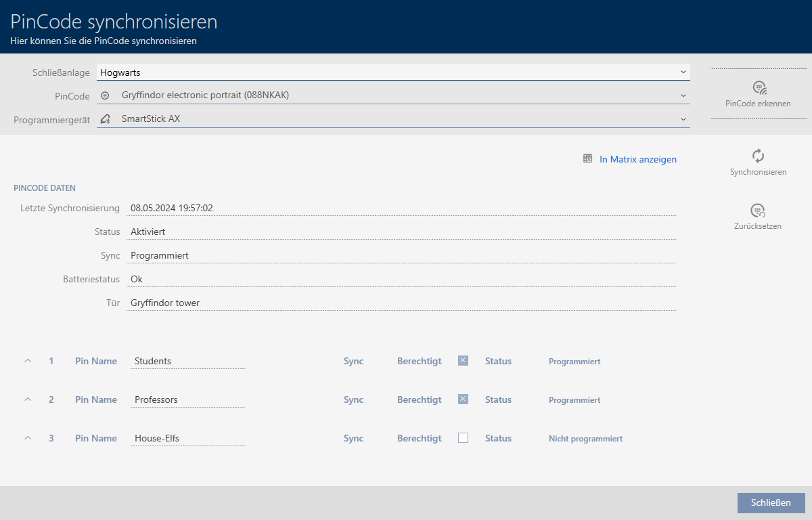Collapse pin row 3 chevron

pyautogui.click(x=28, y=438)
